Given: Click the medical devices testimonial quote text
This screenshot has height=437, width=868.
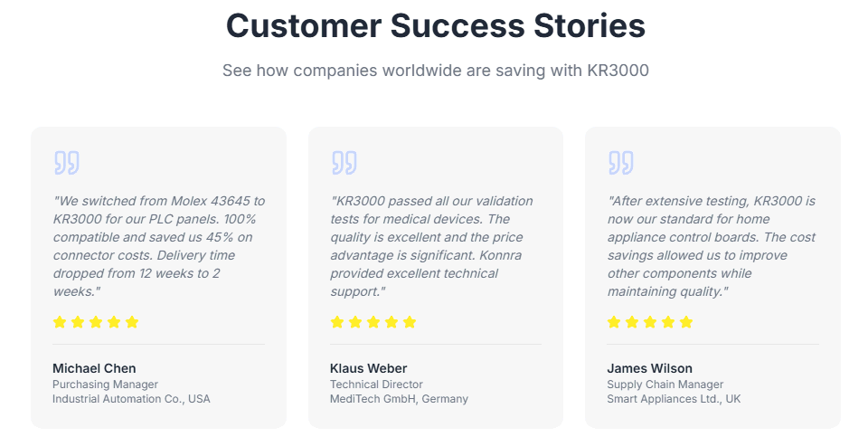Looking at the screenshot, I should click(x=432, y=246).
